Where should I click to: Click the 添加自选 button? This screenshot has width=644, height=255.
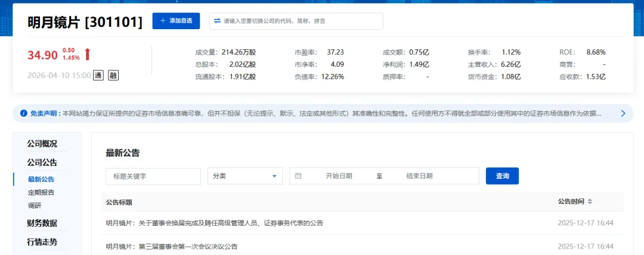[x=176, y=21]
